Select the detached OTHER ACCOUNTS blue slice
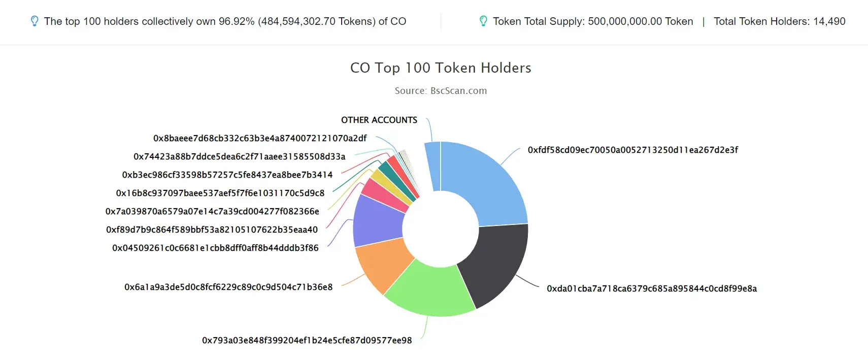This screenshot has height=359, width=868. (x=432, y=167)
